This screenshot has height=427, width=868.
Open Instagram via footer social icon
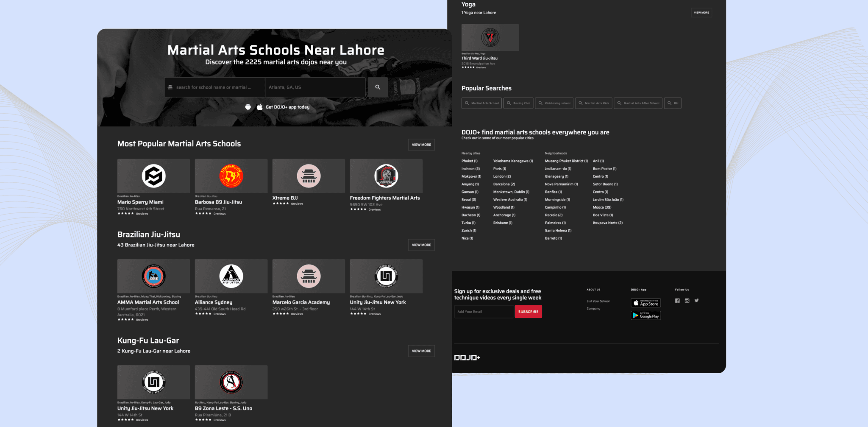(687, 300)
